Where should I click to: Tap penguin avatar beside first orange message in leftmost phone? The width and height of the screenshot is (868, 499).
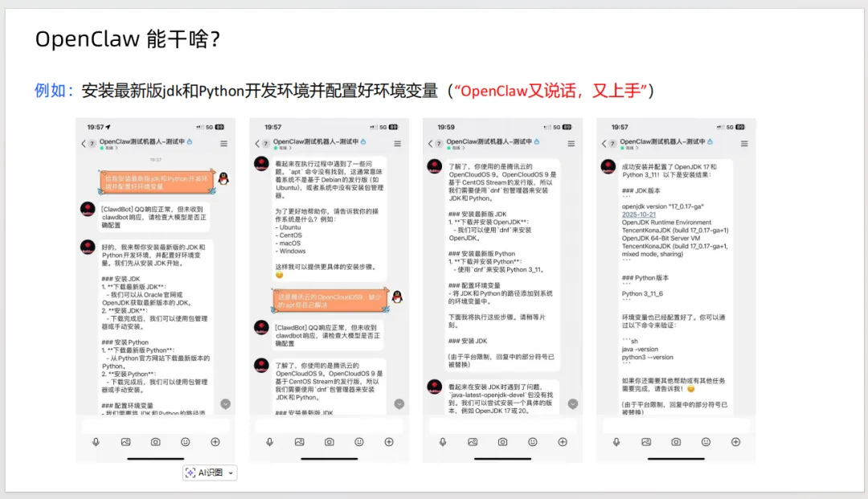223,178
